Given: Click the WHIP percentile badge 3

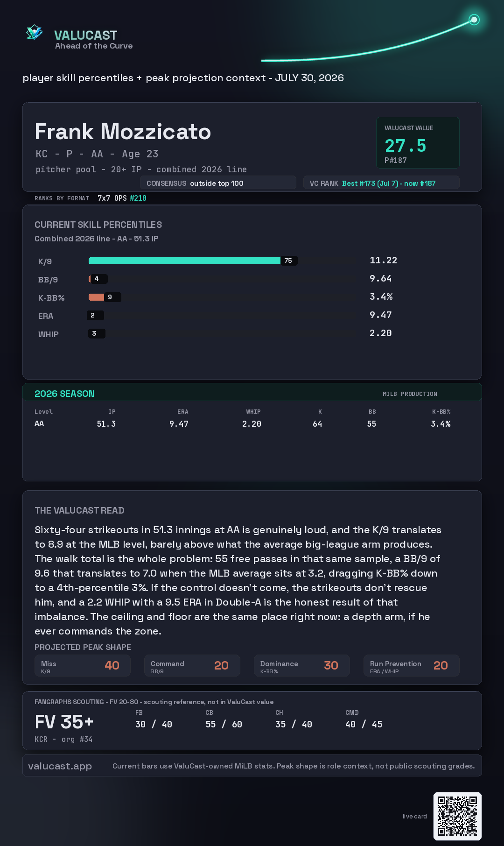Looking at the screenshot, I should (97, 333).
